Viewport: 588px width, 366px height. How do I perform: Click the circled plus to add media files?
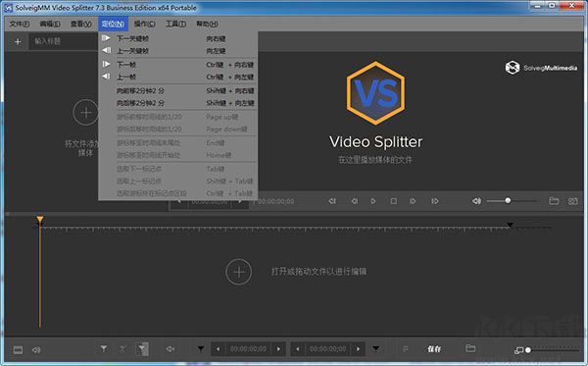(x=86, y=112)
